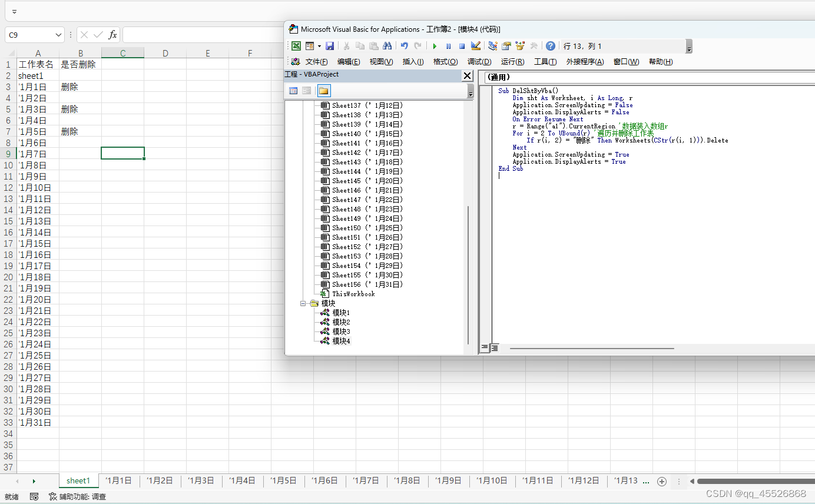This screenshot has height=504, width=815.
Task: Collapse the 模块 folder in Project tree
Action: (303, 303)
